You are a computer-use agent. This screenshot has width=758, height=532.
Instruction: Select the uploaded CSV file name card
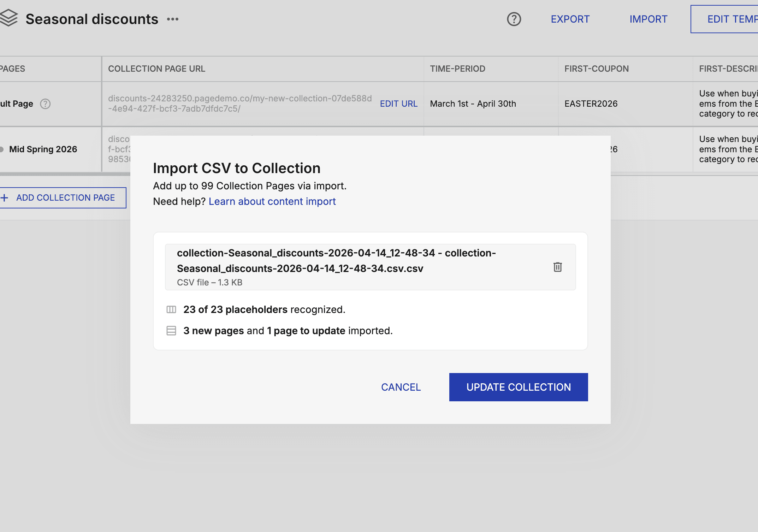coord(336,260)
